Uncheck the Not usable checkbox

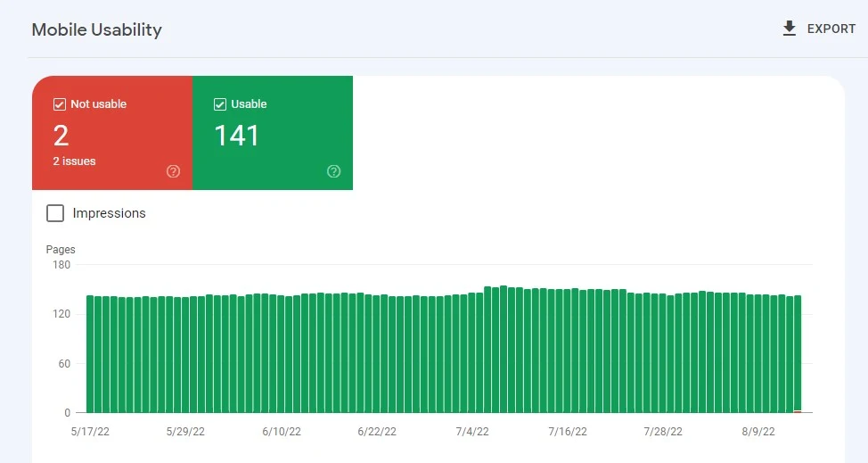59,104
